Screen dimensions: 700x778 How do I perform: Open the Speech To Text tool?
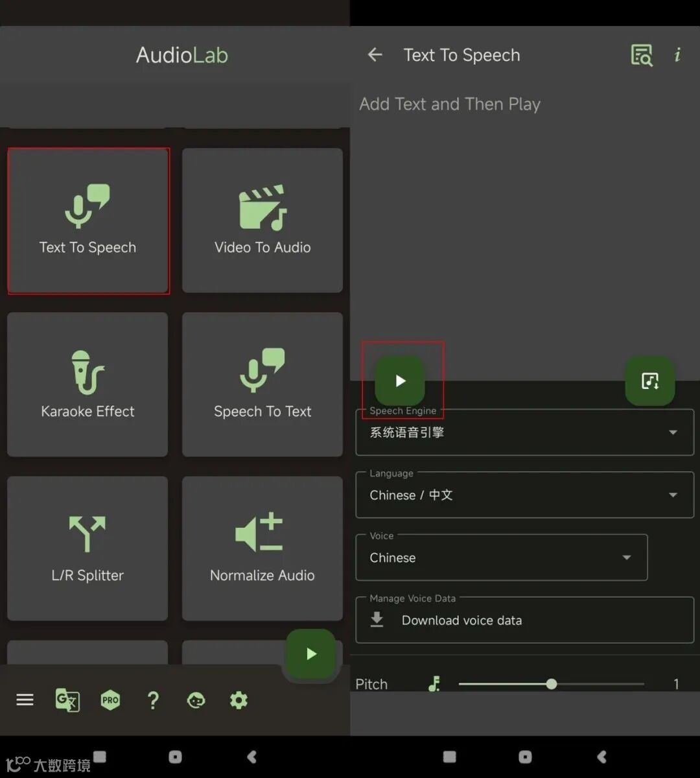(x=262, y=384)
